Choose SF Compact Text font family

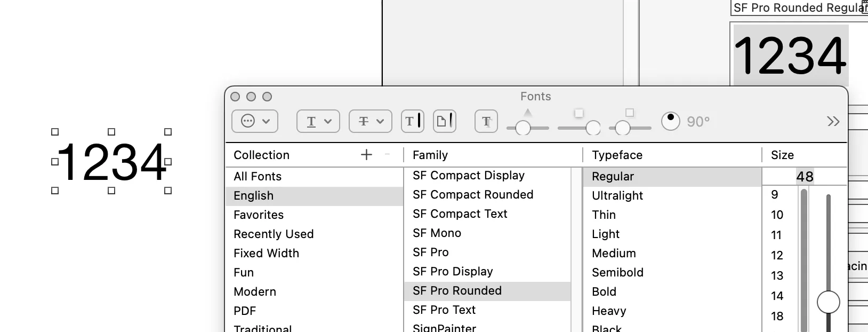(x=488, y=214)
